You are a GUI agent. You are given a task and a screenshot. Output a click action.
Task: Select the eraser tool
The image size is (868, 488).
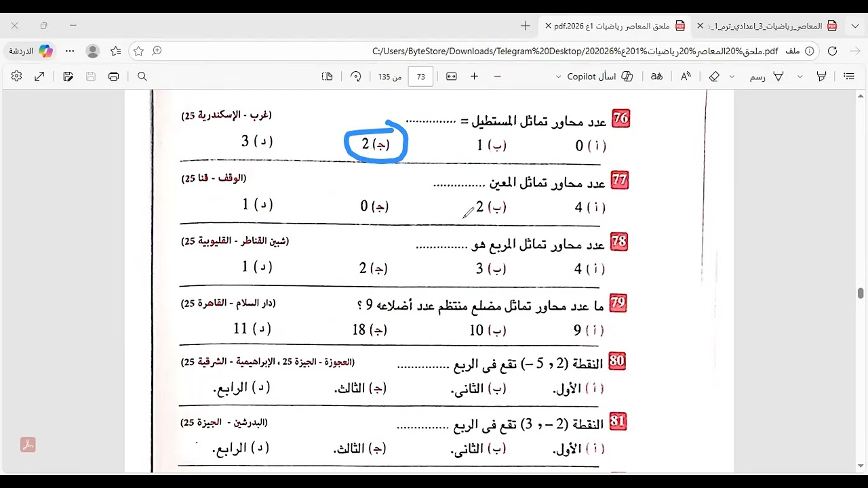pyautogui.click(x=714, y=77)
